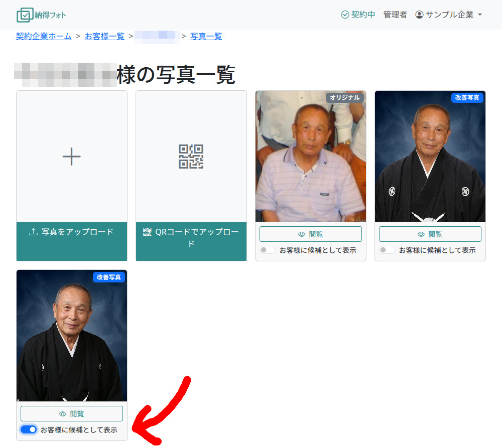Click the 写真をアップロード button
The height and width of the screenshot is (448, 502).
pyautogui.click(x=72, y=241)
